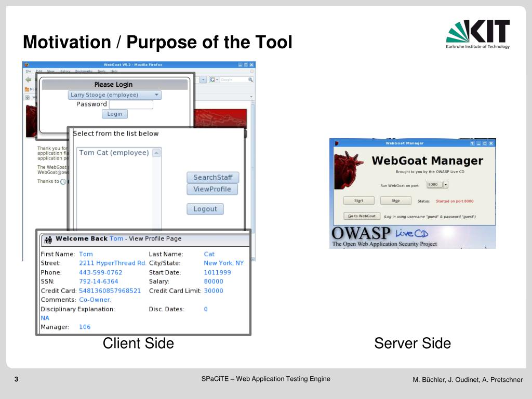Click the start date 1011999
The height and width of the screenshot is (399, 532).
point(217,272)
